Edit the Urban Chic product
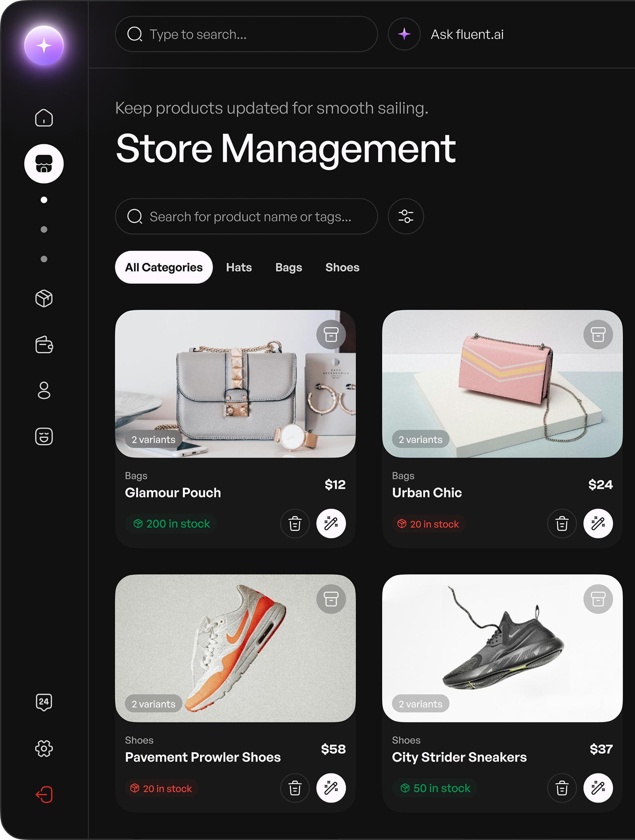This screenshot has width=635, height=840. pos(598,524)
